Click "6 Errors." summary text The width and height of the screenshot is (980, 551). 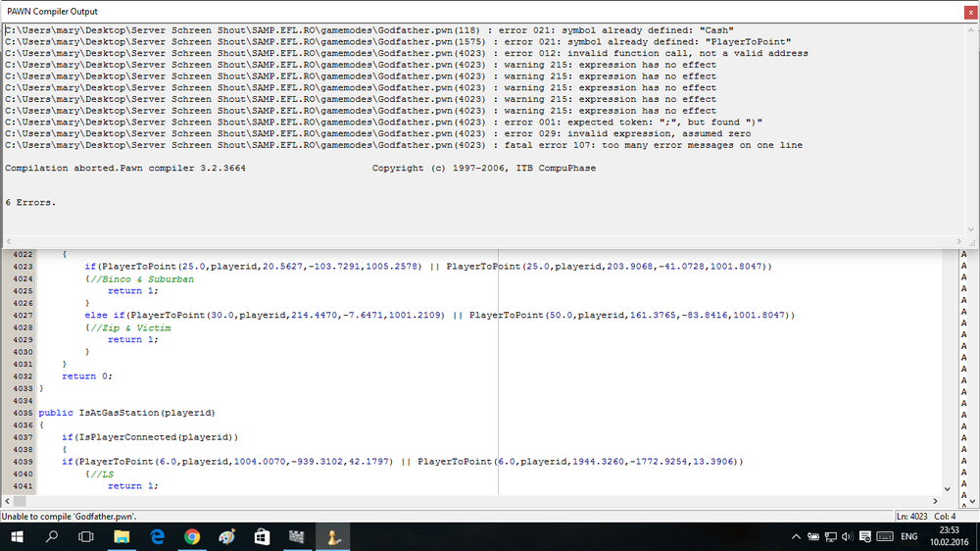[x=30, y=202]
